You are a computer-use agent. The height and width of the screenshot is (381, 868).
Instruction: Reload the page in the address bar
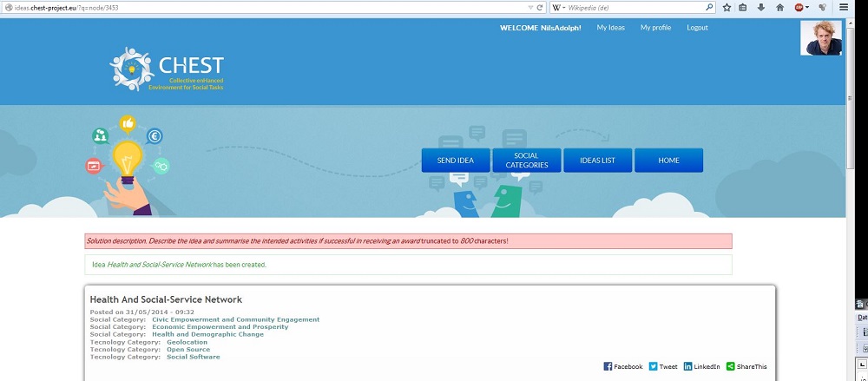coord(540,7)
